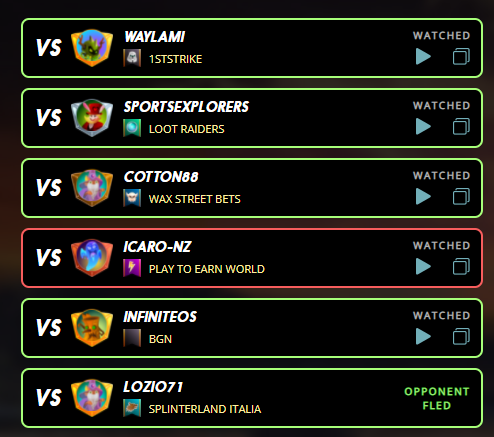Open the 1STSTRIKE guild link
The image size is (494, 437).
click(175, 59)
